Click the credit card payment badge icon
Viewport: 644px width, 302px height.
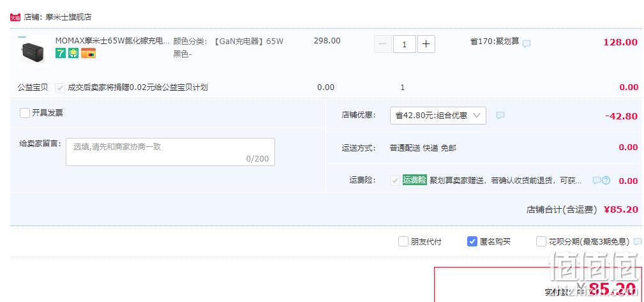[x=88, y=53]
